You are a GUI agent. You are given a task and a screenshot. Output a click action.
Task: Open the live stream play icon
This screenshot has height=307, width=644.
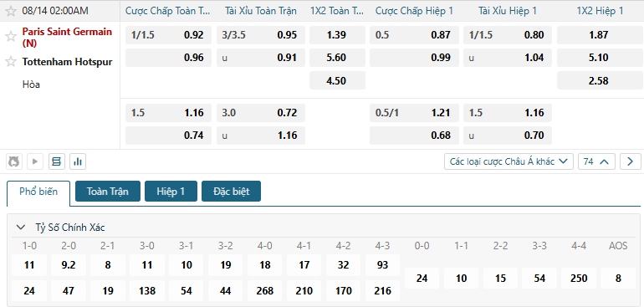point(35,161)
